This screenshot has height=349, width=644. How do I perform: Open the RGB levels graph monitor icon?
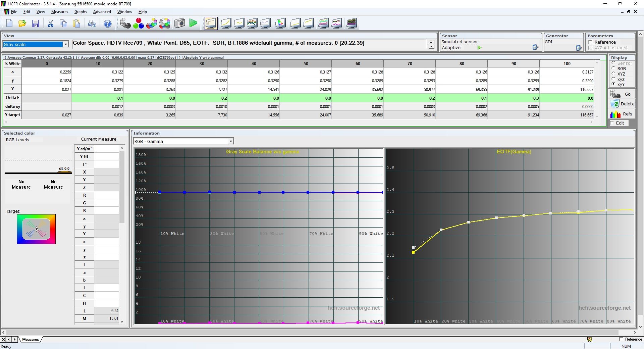[252, 23]
